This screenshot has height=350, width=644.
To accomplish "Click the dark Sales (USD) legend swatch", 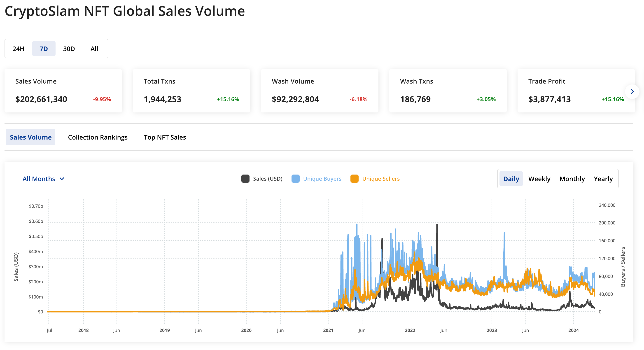I will (x=245, y=179).
